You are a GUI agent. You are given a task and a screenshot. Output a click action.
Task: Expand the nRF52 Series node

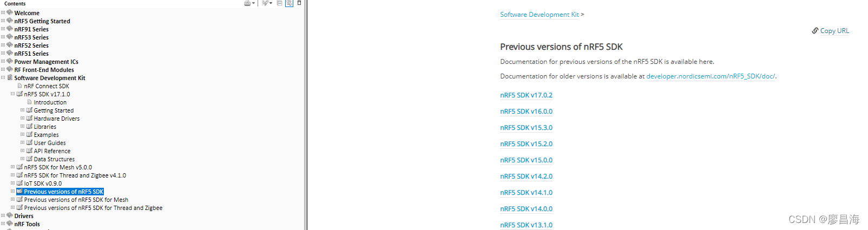coord(3,45)
